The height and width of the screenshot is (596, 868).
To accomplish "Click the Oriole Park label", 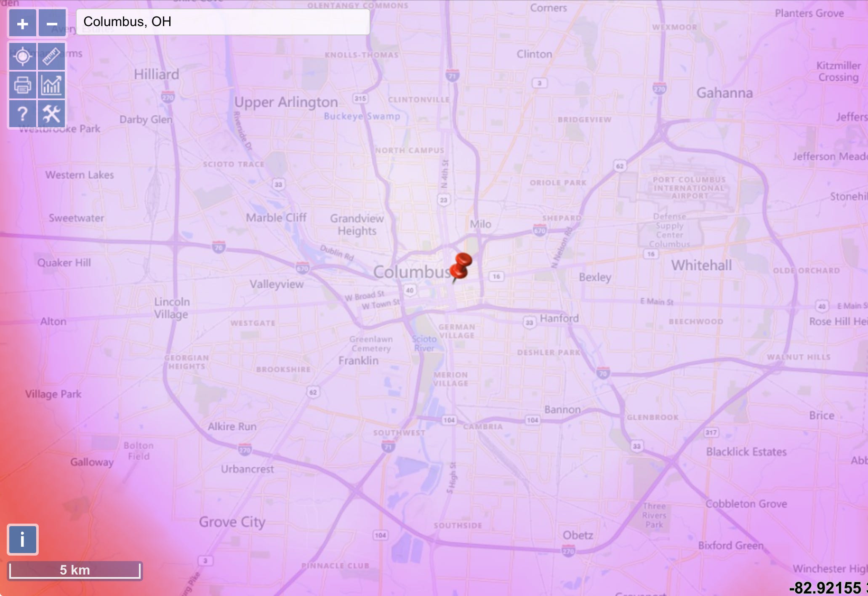I will [558, 183].
